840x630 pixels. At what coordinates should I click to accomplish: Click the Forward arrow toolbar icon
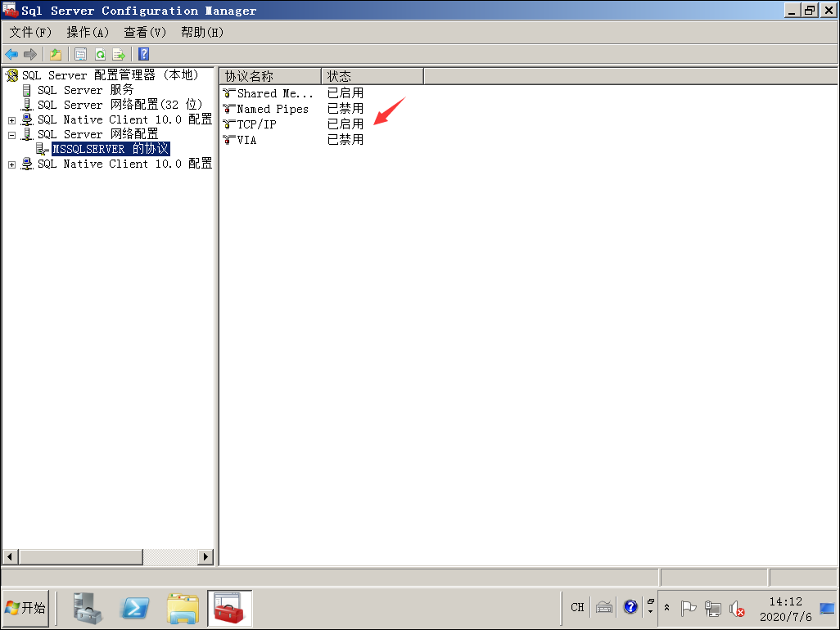click(x=30, y=54)
